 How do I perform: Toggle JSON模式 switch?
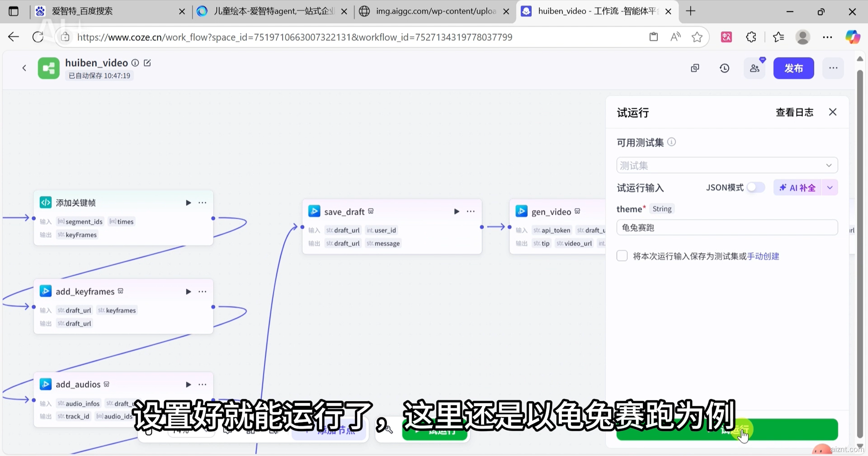[x=755, y=187]
